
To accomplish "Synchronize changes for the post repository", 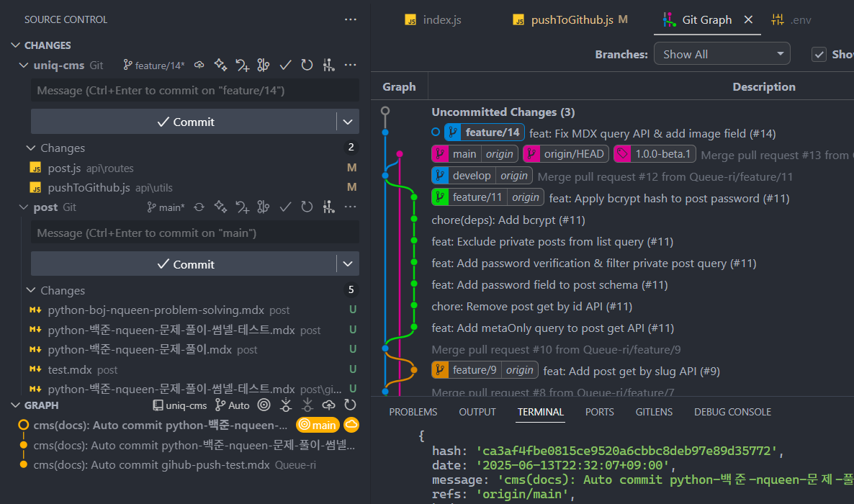I will click(199, 207).
